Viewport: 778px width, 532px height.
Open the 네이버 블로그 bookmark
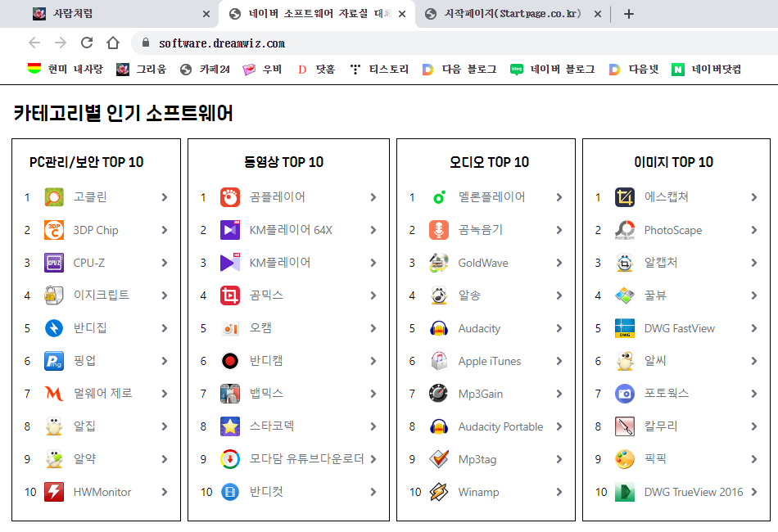click(x=552, y=70)
